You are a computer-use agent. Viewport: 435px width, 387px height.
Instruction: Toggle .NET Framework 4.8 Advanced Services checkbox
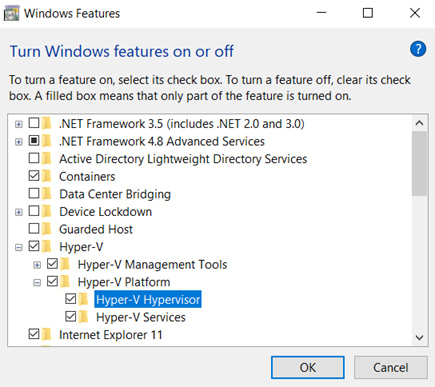[34, 141]
